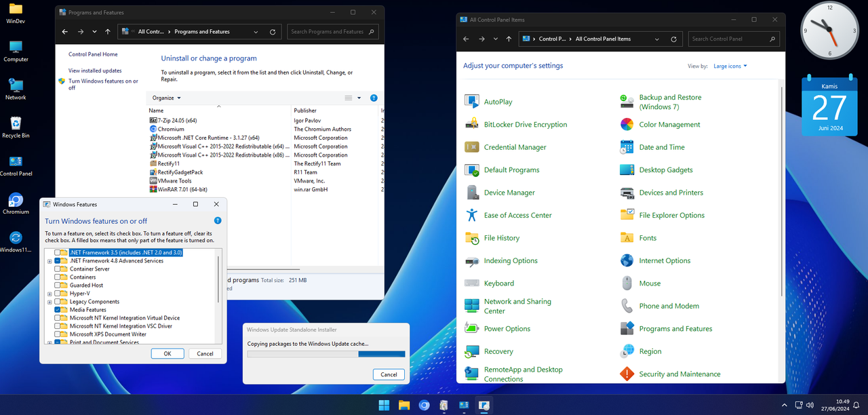Open Device Manager
868x415 pixels.
(x=500, y=193)
